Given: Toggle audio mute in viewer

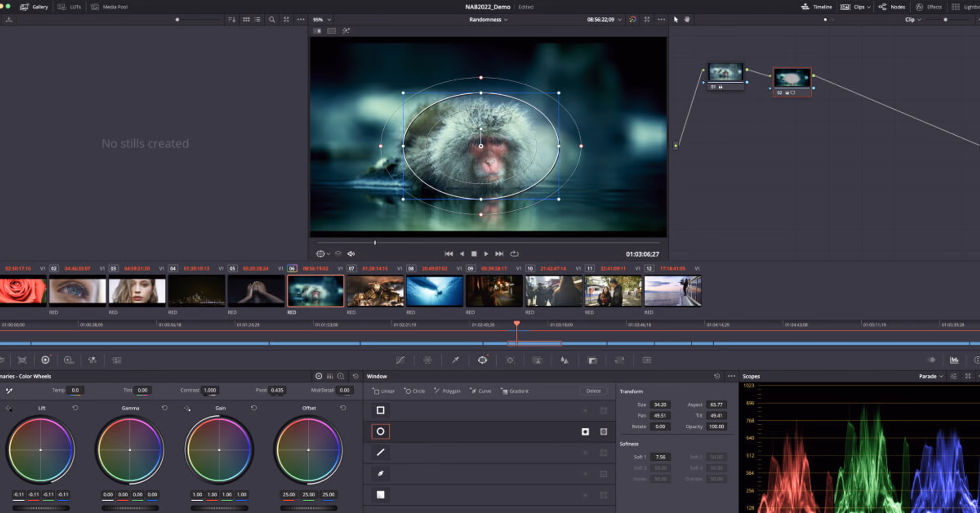Looking at the screenshot, I should tap(351, 254).
